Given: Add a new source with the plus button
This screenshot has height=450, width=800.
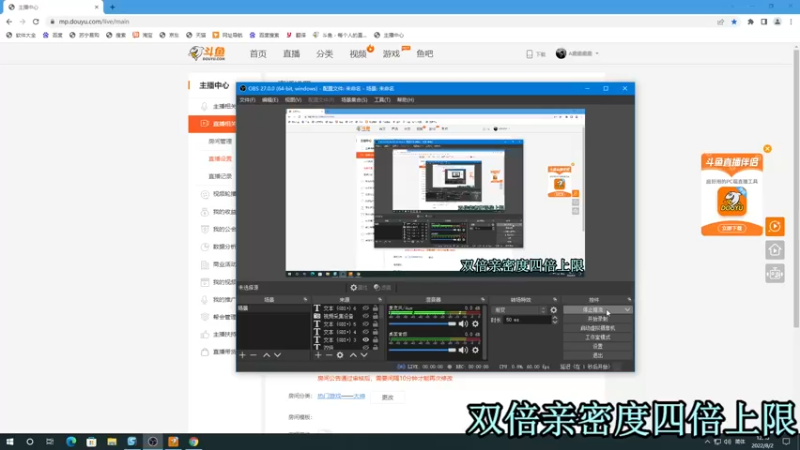Looking at the screenshot, I should coord(318,355).
